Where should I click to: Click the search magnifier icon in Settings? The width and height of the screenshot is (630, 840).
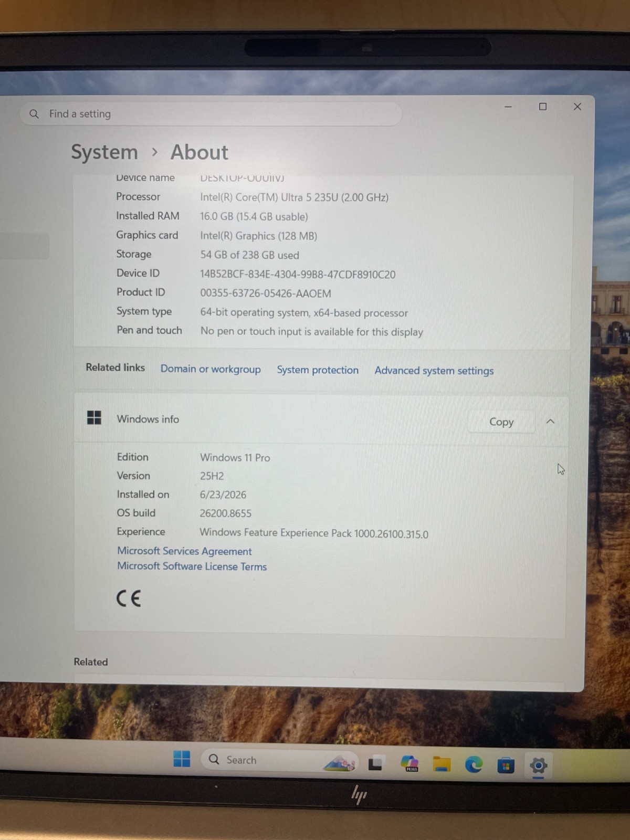[34, 114]
